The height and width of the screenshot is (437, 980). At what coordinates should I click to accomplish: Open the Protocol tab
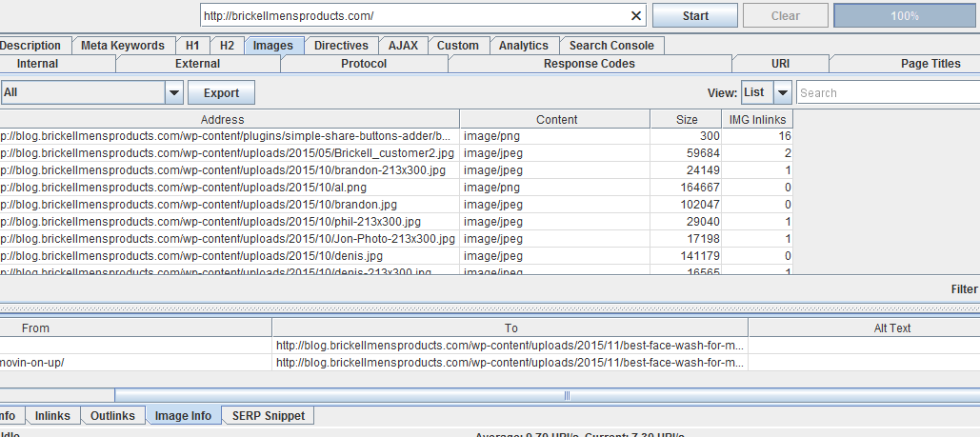364,64
